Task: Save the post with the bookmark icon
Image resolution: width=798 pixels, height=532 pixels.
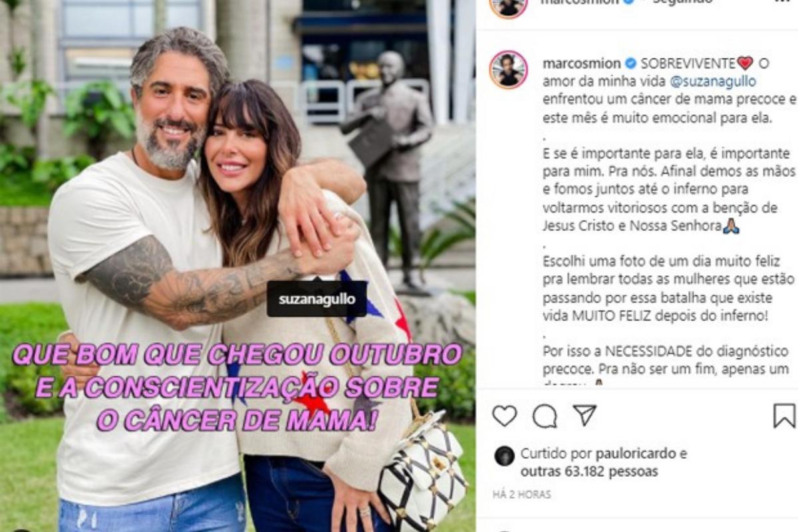Action: [785, 416]
